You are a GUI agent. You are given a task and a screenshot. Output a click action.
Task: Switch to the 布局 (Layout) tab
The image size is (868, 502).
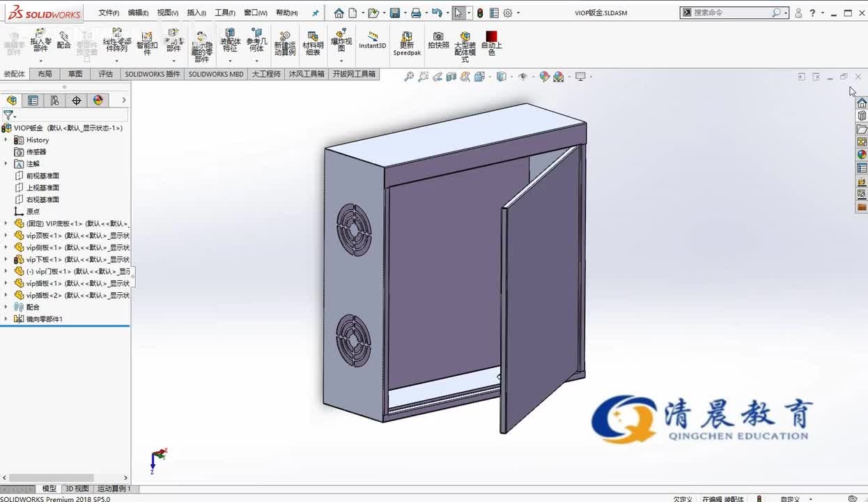pyautogui.click(x=45, y=74)
